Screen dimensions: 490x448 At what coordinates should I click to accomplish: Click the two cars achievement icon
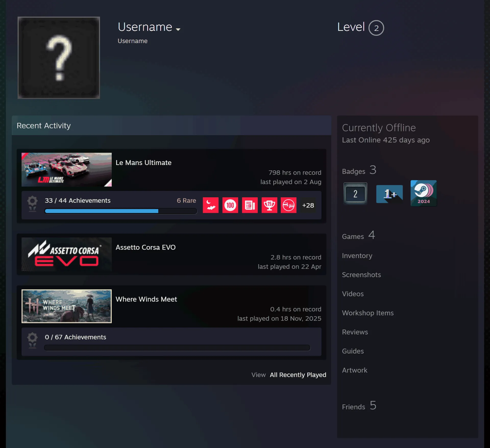click(x=289, y=205)
